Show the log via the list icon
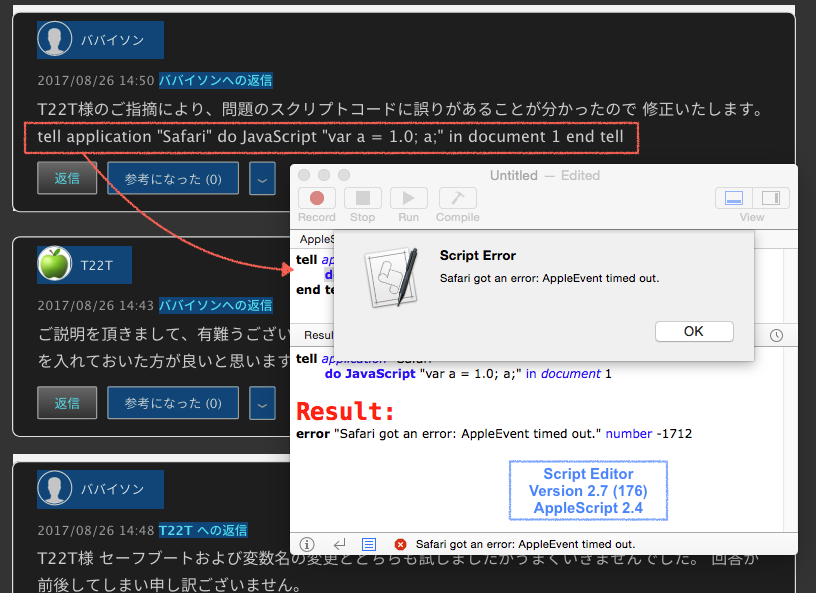Viewport: 816px width, 593px height. point(369,545)
